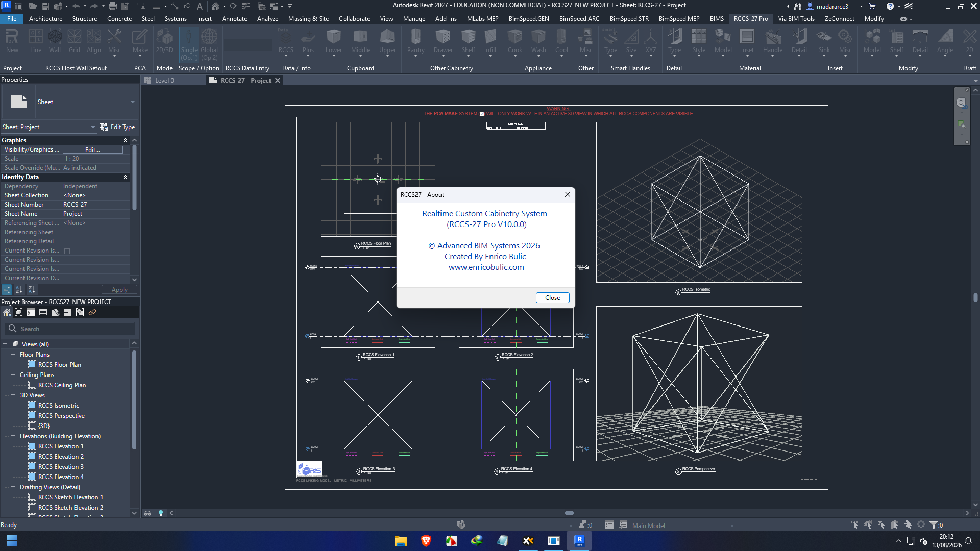
Task: Toggle properties sort A to Z
Action: click(x=19, y=290)
